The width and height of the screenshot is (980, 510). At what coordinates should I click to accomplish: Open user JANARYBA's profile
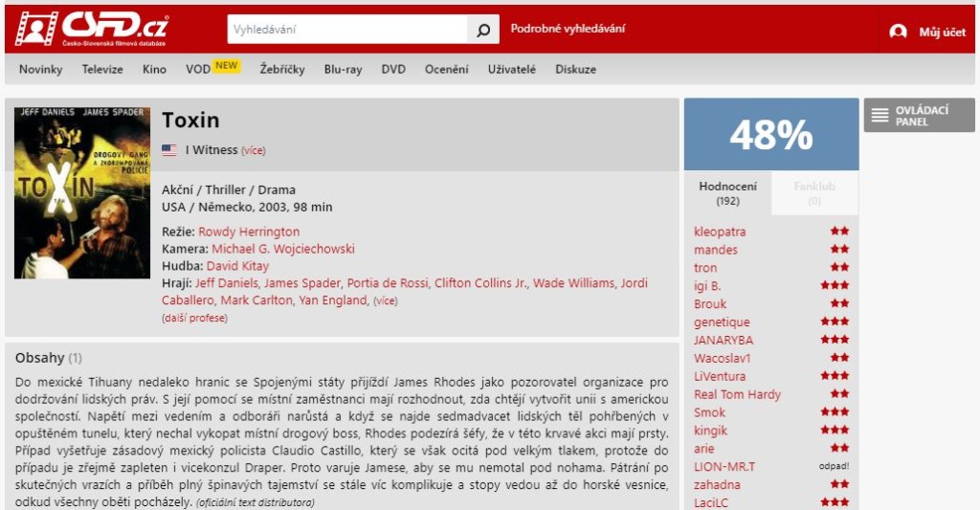[724, 341]
